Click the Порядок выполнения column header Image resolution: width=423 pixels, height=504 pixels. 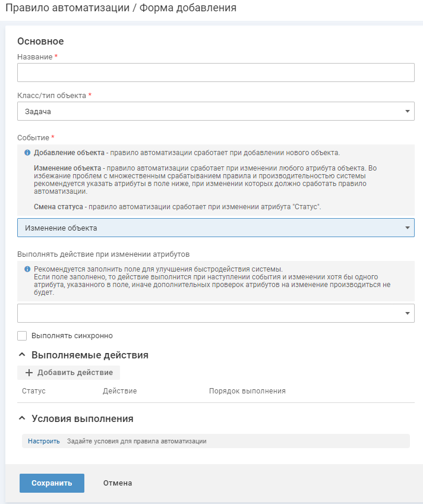[247, 391]
